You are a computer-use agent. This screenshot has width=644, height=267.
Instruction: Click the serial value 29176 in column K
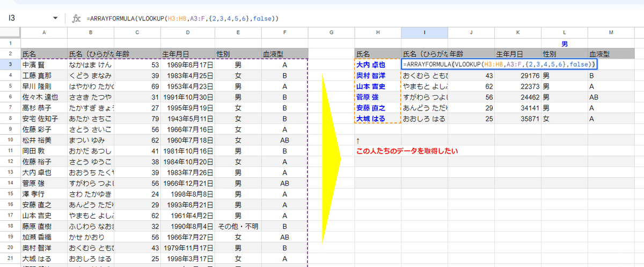(x=518, y=75)
